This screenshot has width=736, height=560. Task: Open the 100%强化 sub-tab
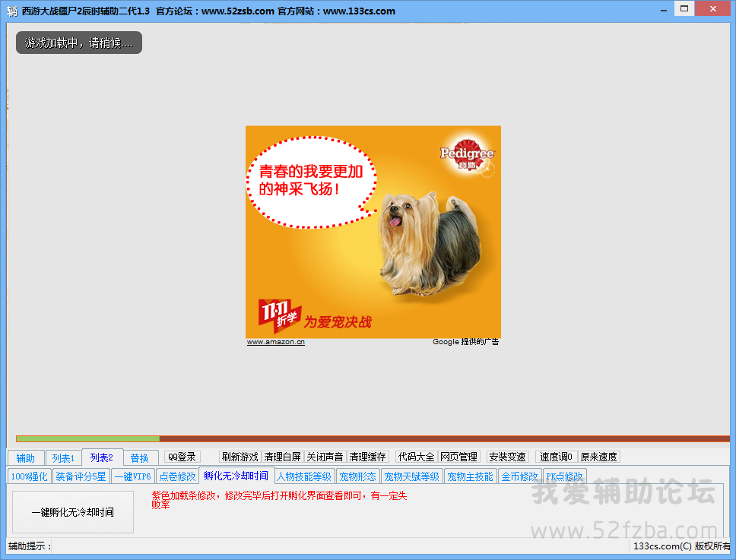coord(29,476)
